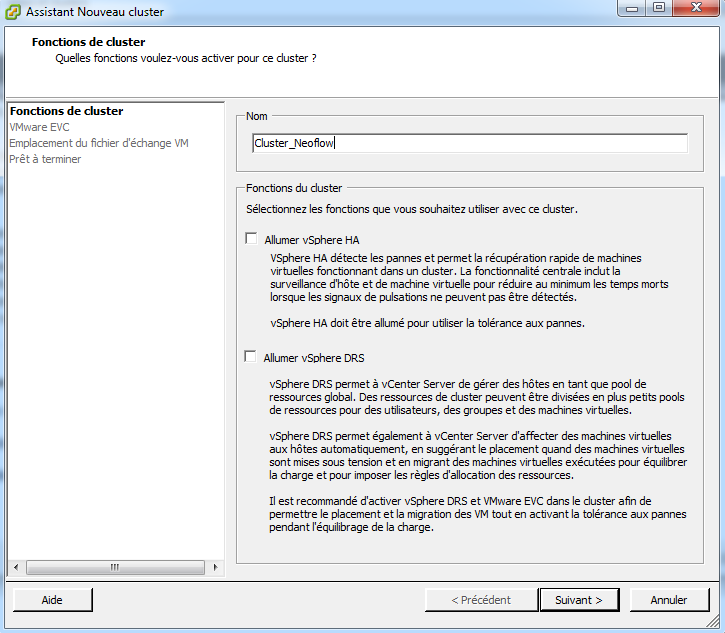Click 'vSphere HA doit être allumé' note
The image size is (725, 633).
click(x=427, y=323)
